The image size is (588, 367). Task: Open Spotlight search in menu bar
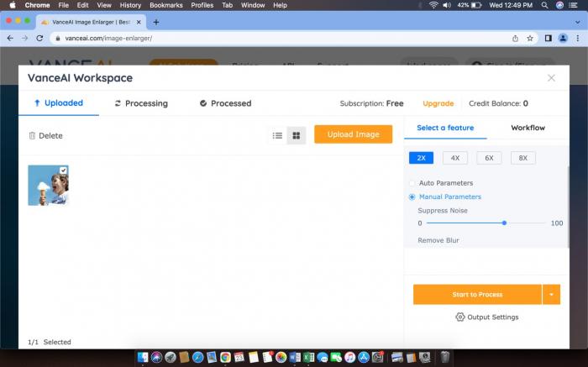coord(544,5)
